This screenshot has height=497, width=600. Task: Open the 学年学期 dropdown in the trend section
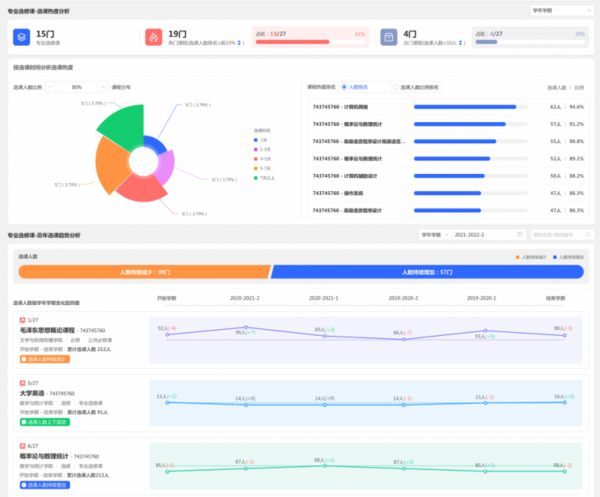(x=435, y=235)
